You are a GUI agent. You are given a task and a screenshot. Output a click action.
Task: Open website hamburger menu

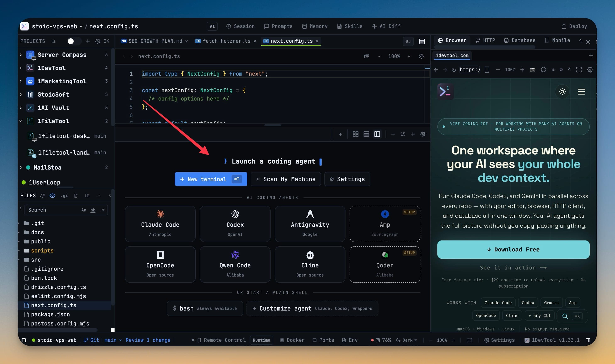coord(581,92)
